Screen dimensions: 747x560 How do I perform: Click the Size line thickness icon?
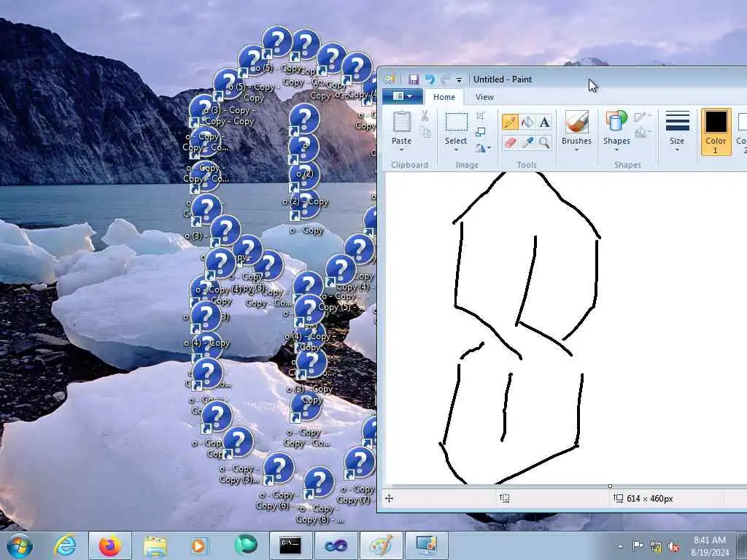(677, 121)
